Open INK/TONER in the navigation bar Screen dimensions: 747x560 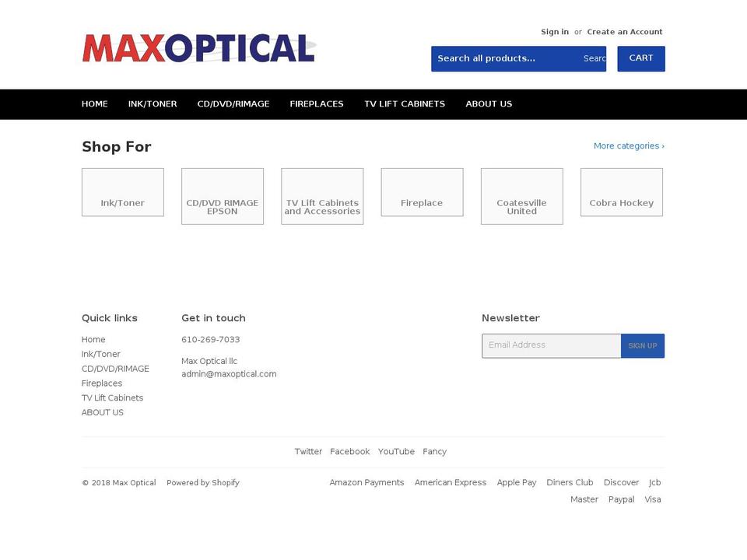tap(153, 103)
